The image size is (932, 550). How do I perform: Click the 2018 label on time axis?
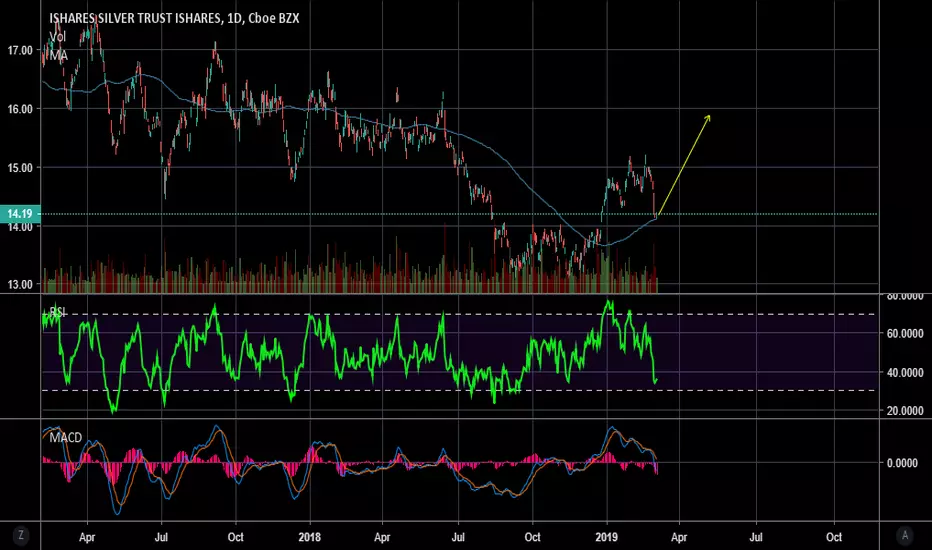point(309,537)
